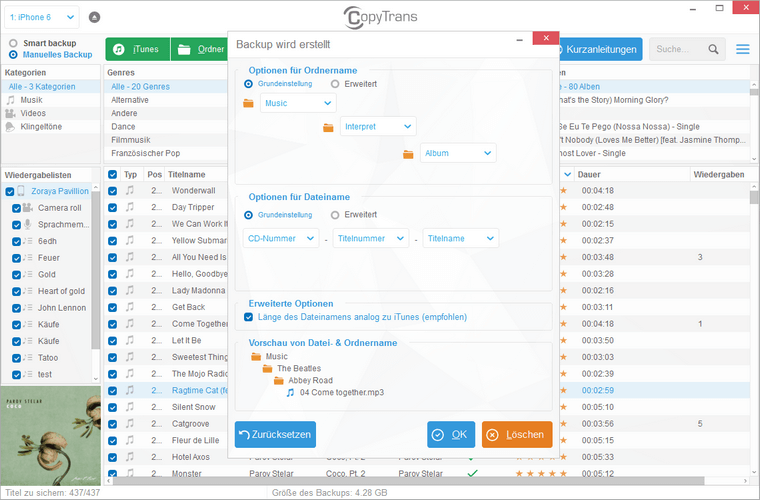Open Kurzanleitungen button
The width and height of the screenshot is (760, 500).
click(601, 49)
